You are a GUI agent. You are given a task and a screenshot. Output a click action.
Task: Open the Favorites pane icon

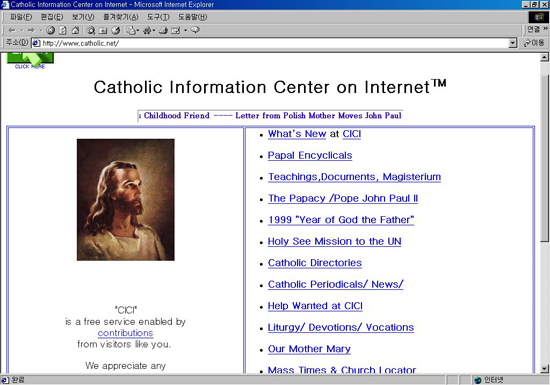103,31
